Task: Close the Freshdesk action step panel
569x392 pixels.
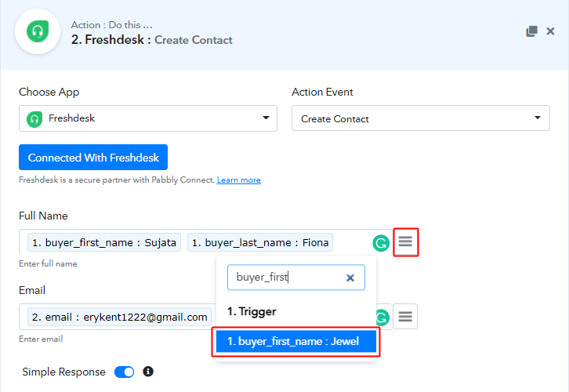Action: pos(550,31)
